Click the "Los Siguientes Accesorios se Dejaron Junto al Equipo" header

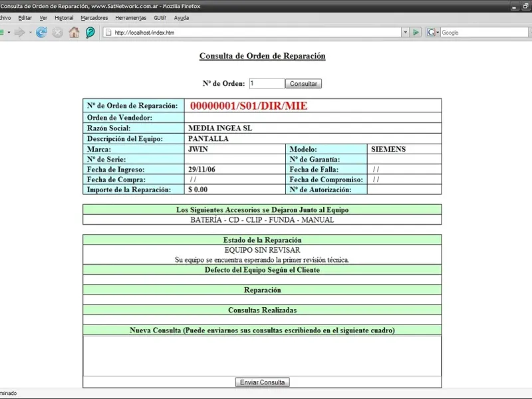click(x=262, y=209)
